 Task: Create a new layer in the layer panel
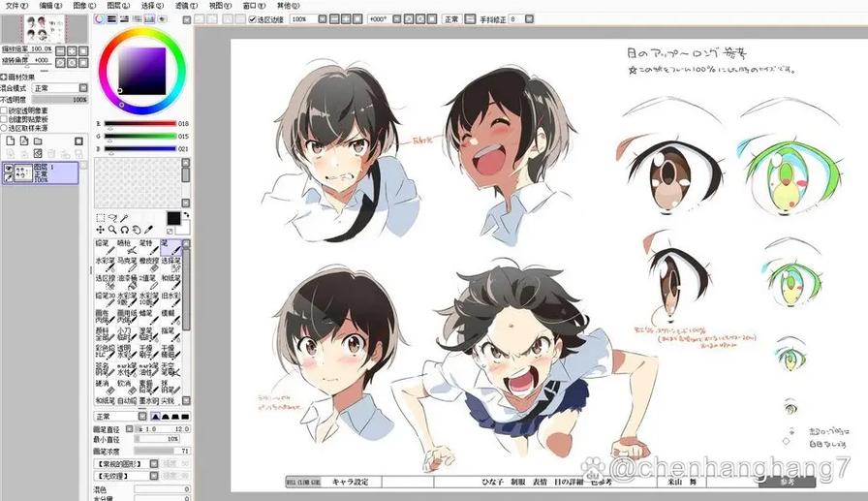[x=10, y=141]
